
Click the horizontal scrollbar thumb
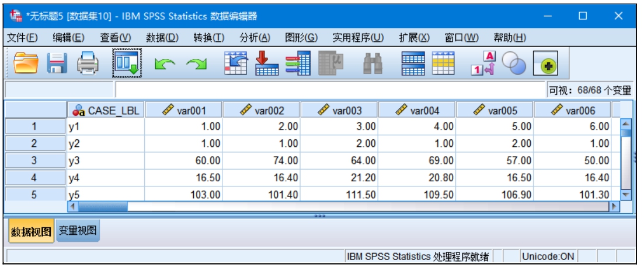(103, 206)
